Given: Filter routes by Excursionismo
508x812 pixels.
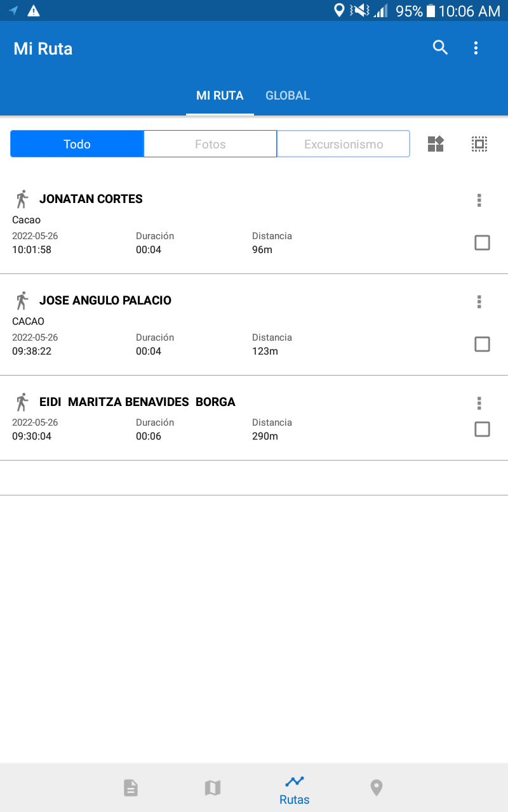Looking at the screenshot, I should pos(344,144).
